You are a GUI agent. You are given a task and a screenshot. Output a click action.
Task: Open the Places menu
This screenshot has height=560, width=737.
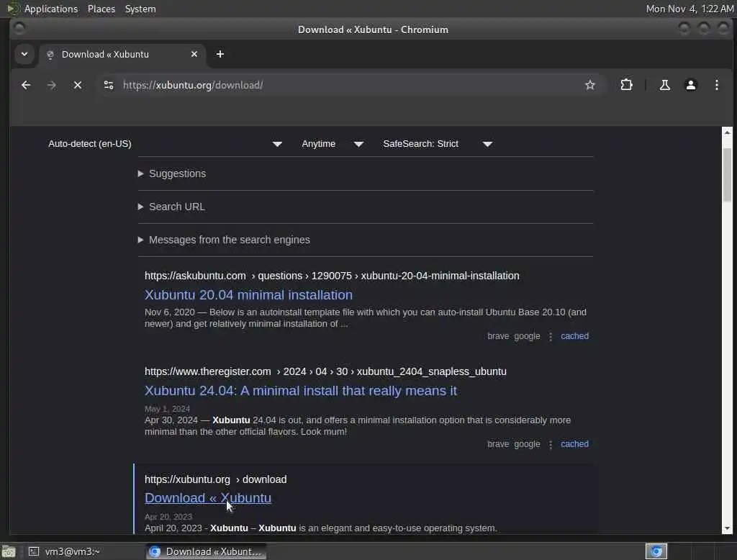pos(101,9)
